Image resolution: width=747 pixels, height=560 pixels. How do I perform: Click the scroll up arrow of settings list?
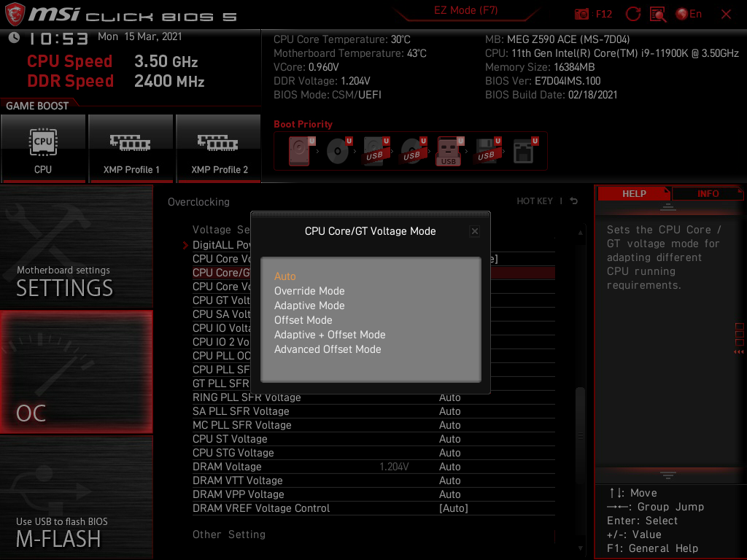(580, 233)
